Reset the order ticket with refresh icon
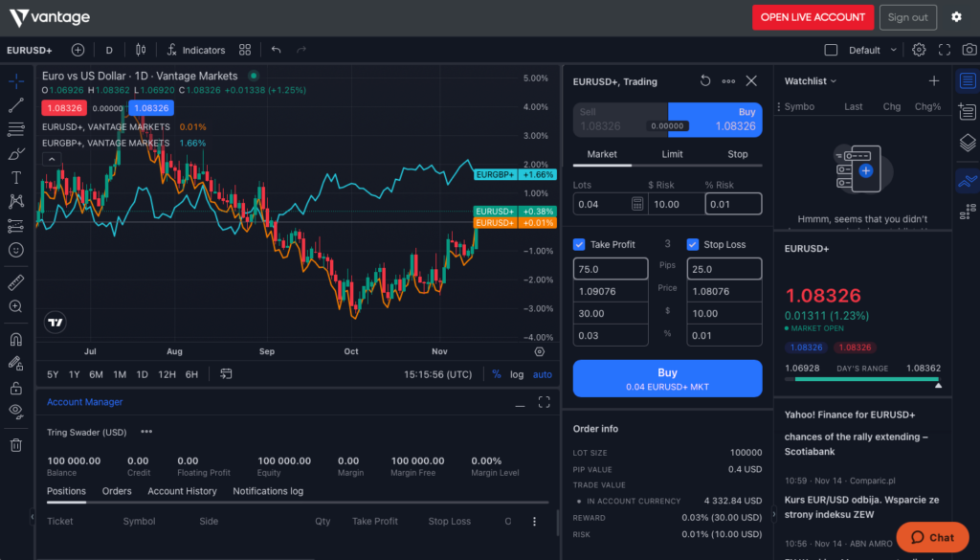The image size is (980, 560). pyautogui.click(x=705, y=81)
